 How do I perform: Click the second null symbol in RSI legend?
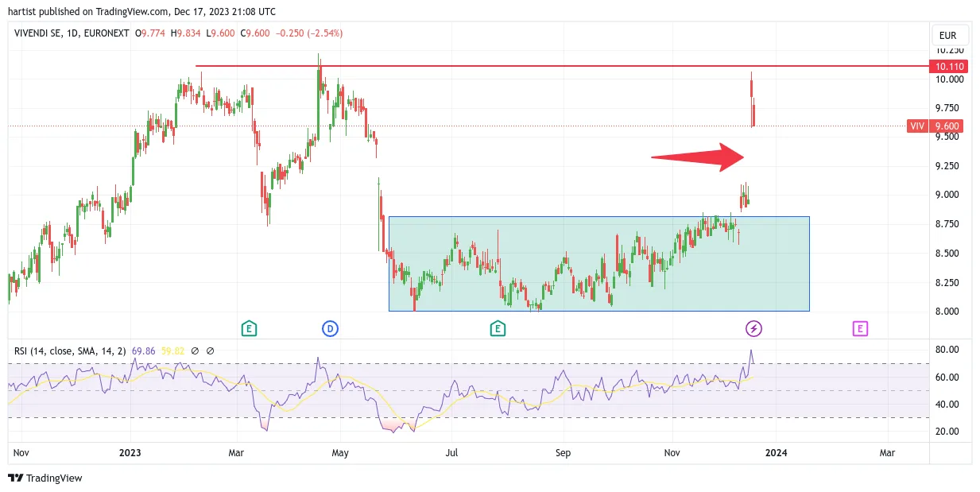(x=211, y=351)
